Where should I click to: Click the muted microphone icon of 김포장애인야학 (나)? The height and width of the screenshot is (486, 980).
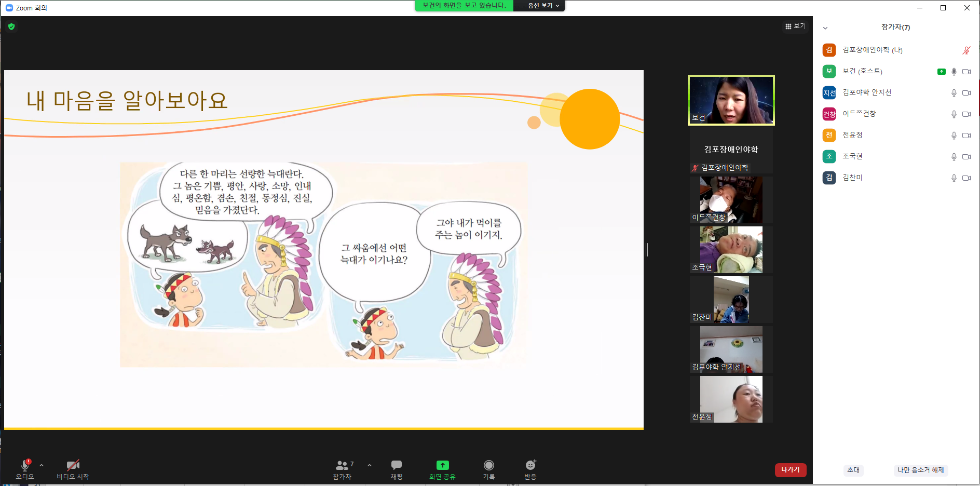pyautogui.click(x=966, y=50)
